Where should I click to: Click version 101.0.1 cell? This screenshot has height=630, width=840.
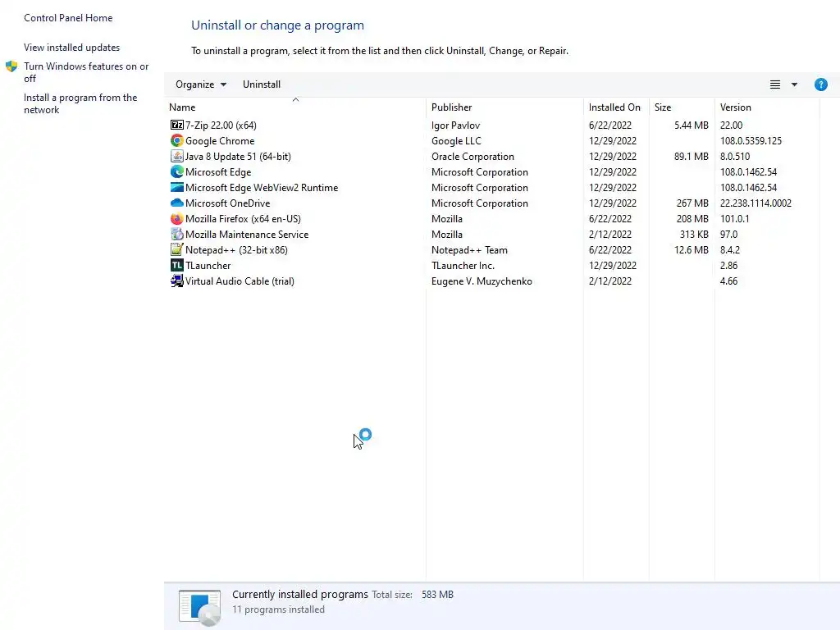(x=734, y=218)
